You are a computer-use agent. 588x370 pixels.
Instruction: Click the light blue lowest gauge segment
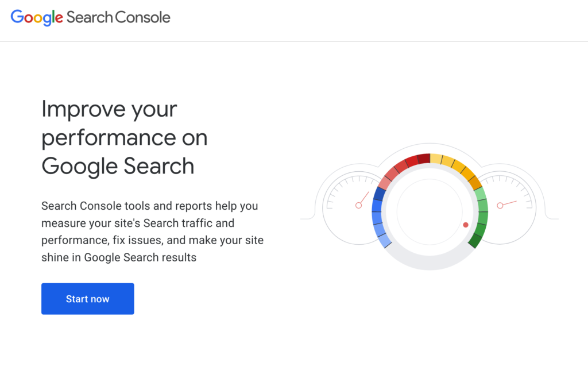pos(384,240)
